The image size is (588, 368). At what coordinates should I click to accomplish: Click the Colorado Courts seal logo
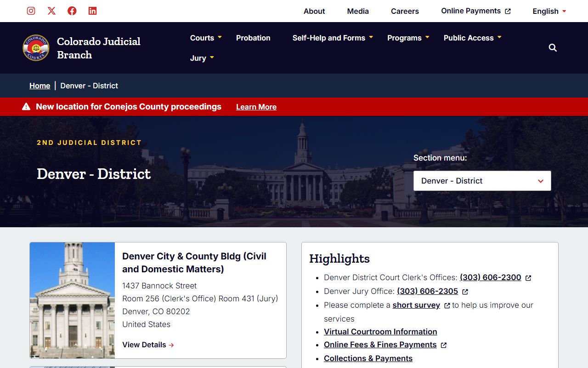pos(36,48)
